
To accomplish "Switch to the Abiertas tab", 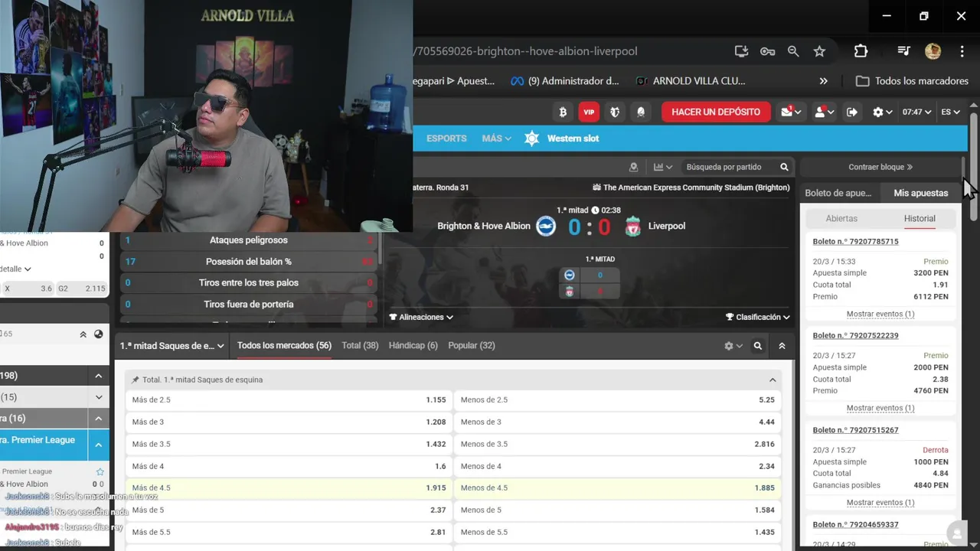I will click(841, 219).
